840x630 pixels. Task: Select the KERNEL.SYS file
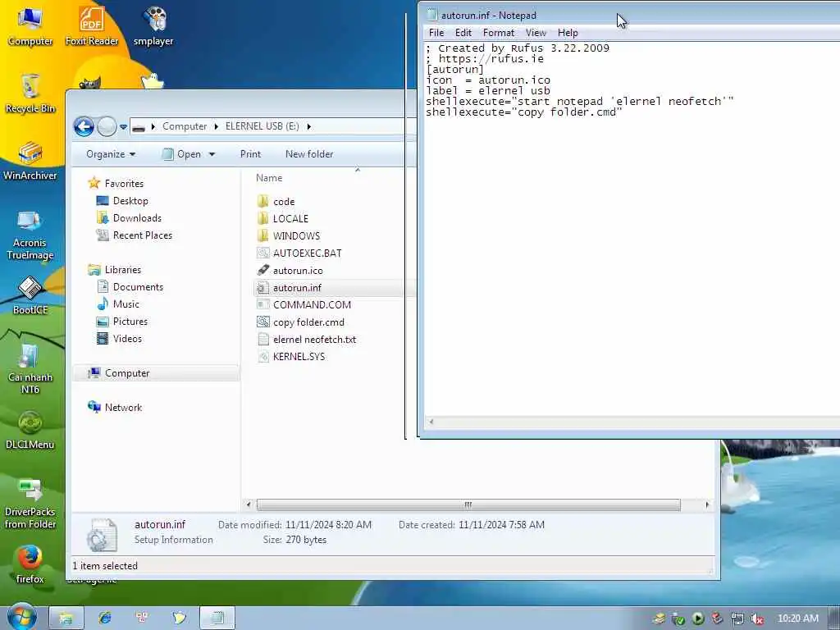coord(299,357)
